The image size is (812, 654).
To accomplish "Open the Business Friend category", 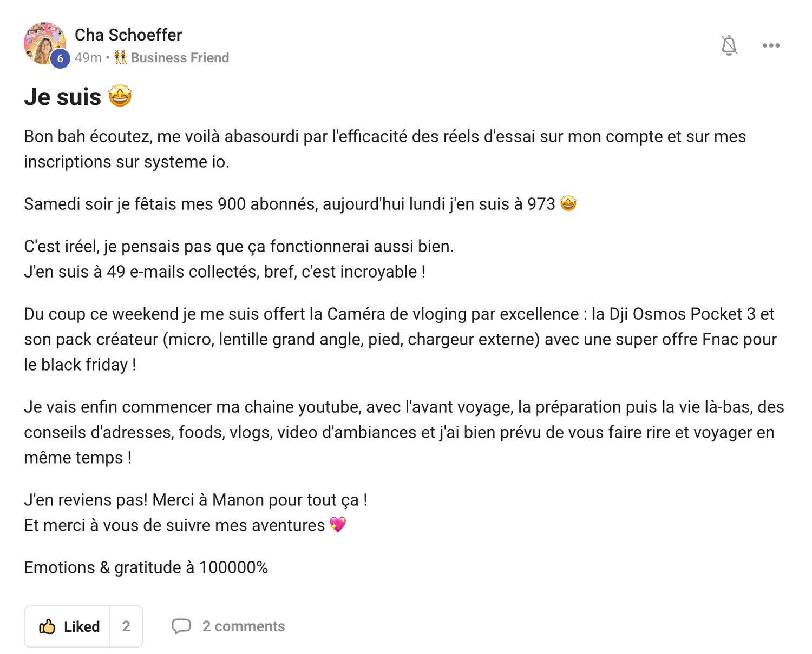I will 180,58.
